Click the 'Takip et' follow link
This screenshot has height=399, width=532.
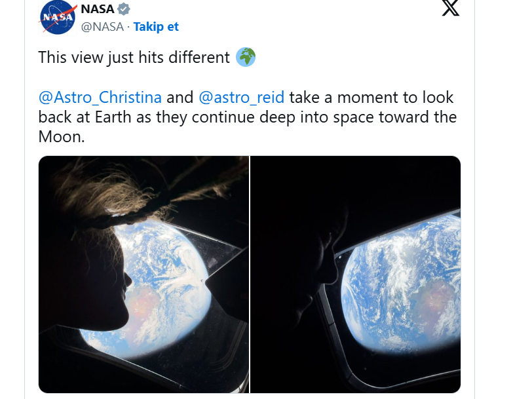pyautogui.click(x=156, y=27)
